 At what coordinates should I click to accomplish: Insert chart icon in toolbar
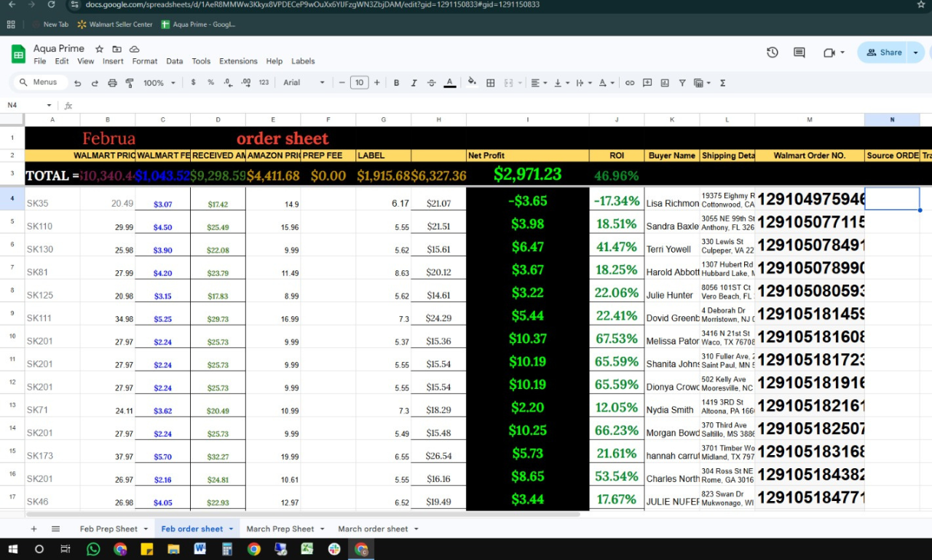pos(665,83)
